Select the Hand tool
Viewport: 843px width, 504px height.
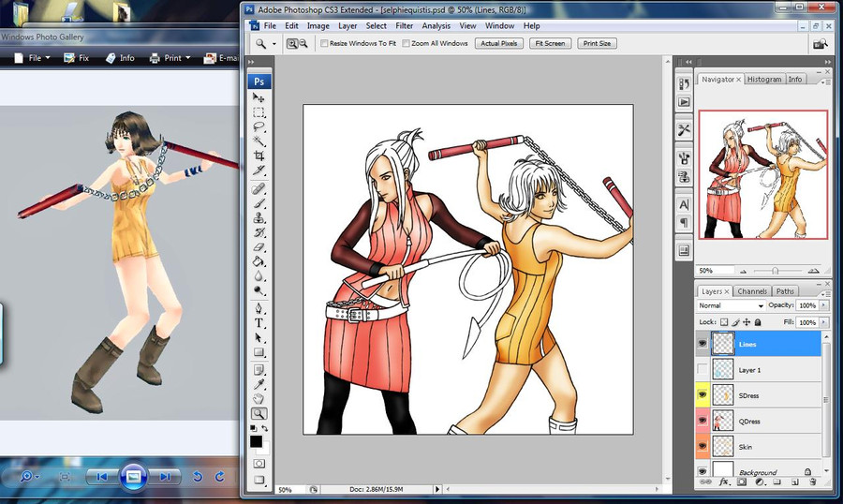pos(259,398)
